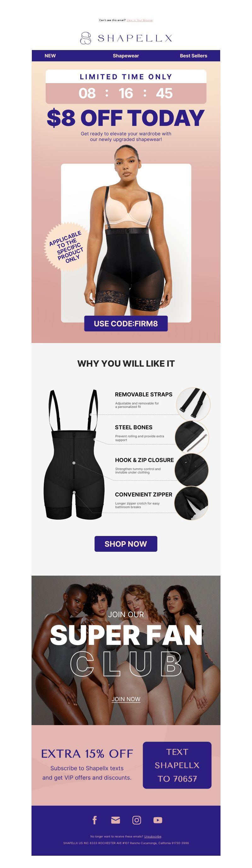Open the Facebook icon in footer
The image size is (252, 868).
tap(95, 820)
